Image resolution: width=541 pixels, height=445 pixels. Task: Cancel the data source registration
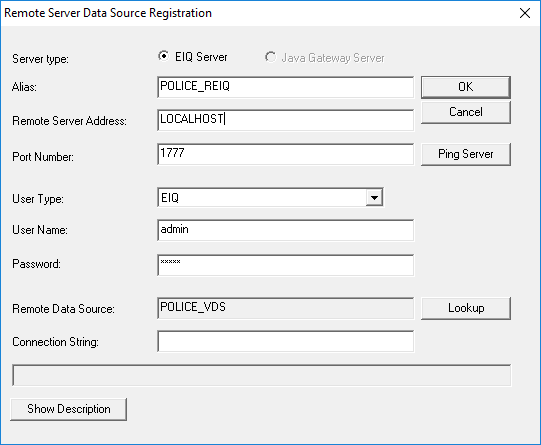tap(465, 112)
